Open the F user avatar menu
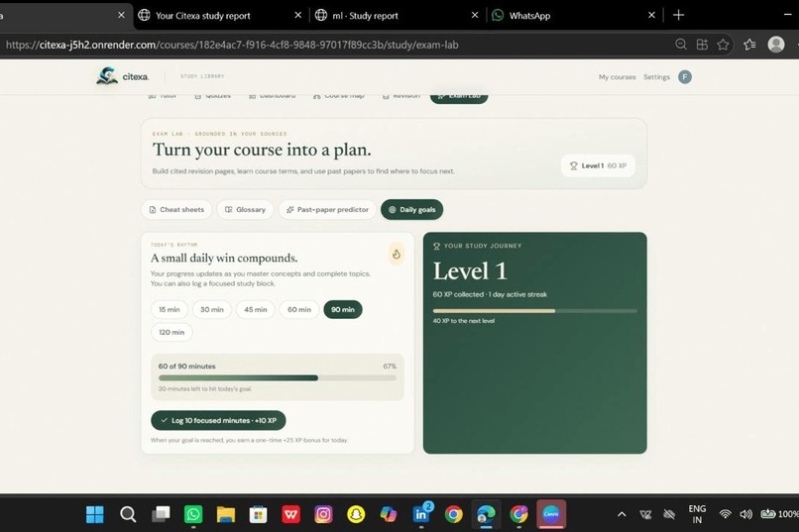Screen dimensions: 799x532 tap(685, 77)
